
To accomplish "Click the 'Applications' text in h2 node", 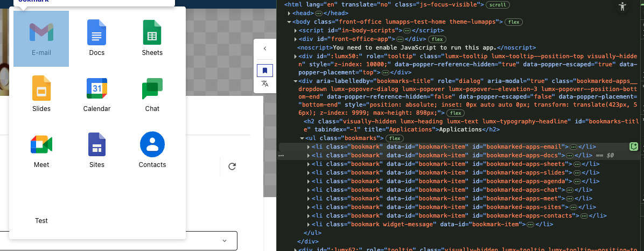I will 460,129.
